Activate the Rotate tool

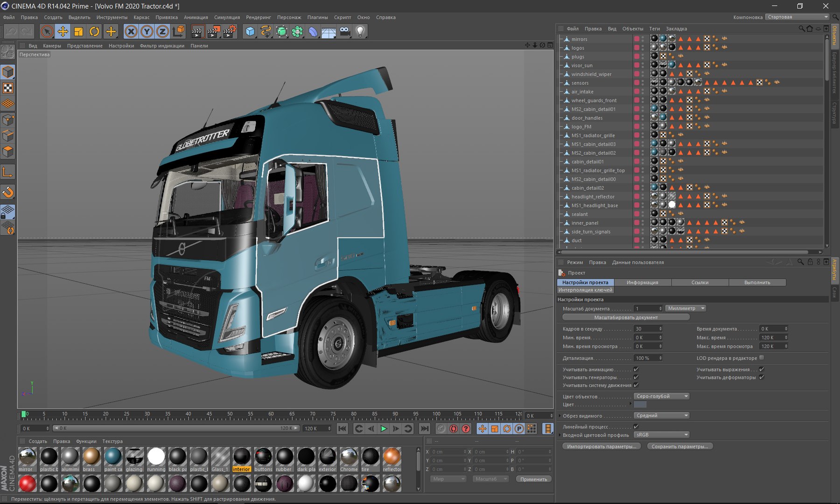[x=94, y=32]
